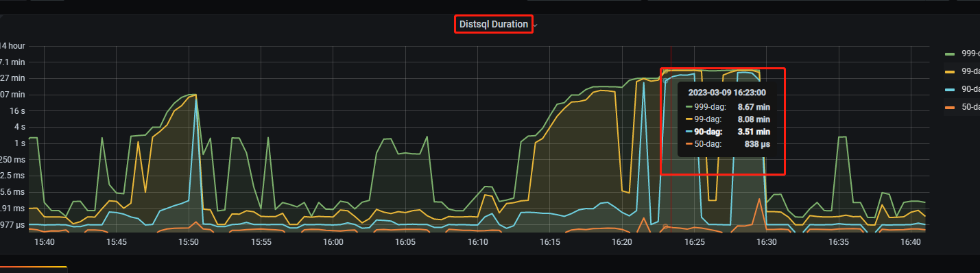Open the Distsql Duration panel title menu
The height and width of the screenshot is (273, 980).
point(494,25)
